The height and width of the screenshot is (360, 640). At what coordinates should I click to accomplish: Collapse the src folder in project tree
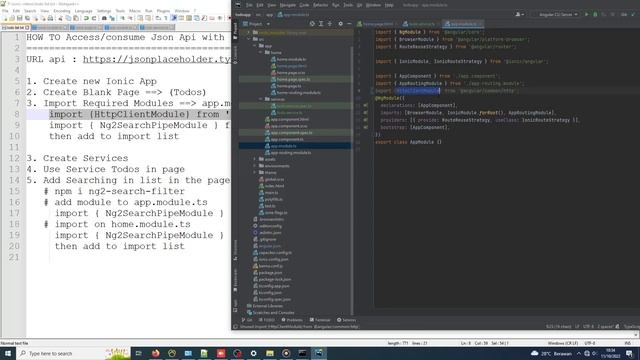click(249, 39)
